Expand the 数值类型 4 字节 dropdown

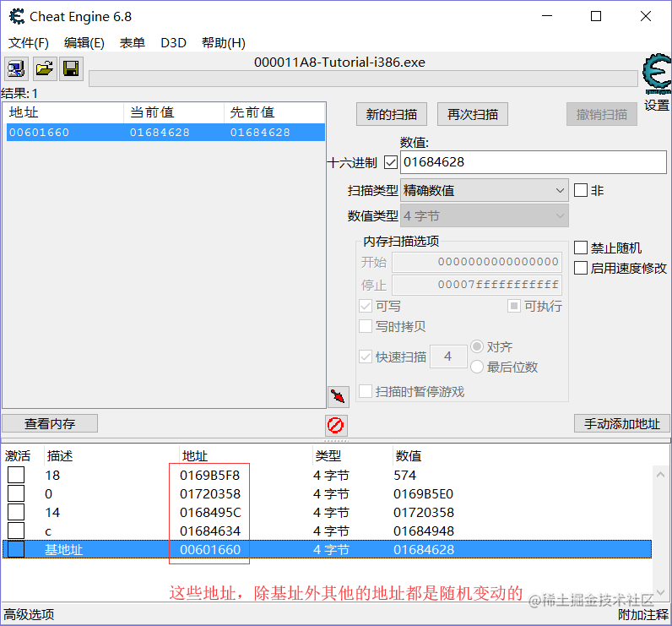point(485,215)
